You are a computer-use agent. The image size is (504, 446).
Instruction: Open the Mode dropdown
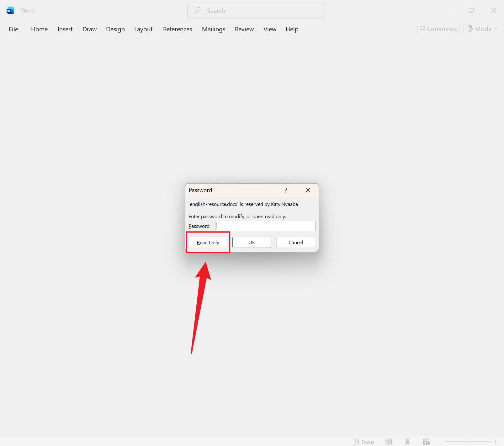481,29
